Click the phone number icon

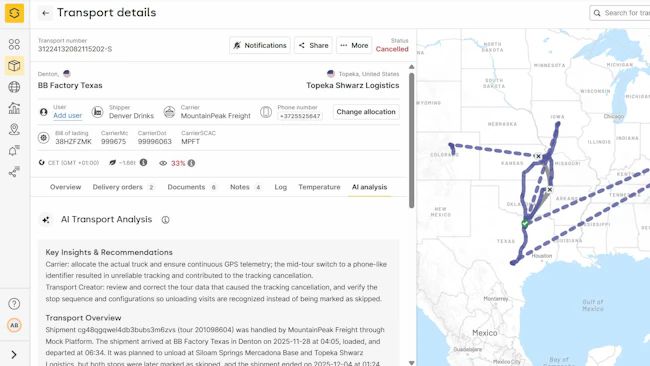tap(266, 112)
